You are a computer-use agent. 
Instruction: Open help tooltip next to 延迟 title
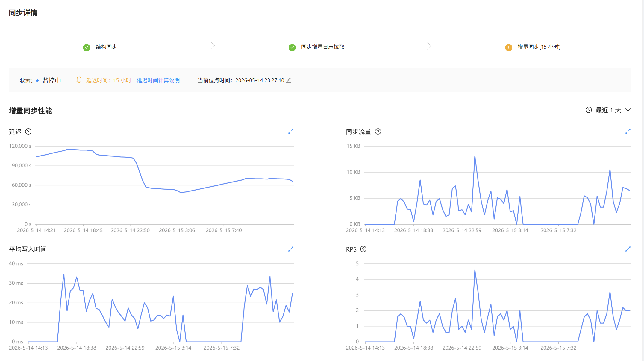pos(28,132)
